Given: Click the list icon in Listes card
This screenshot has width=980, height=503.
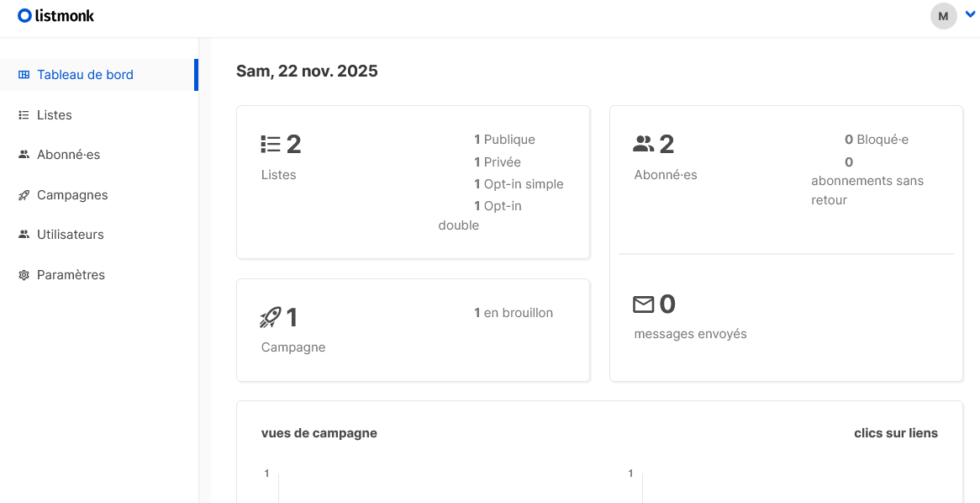Looking at the screenshot, I should pyautogui.click(x=271, y=145).
